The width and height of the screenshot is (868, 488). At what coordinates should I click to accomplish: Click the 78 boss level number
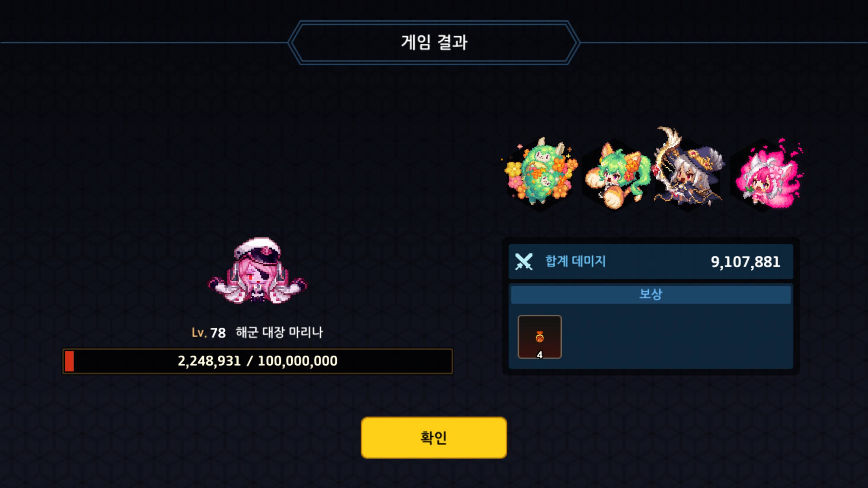[x=218, y=333]
